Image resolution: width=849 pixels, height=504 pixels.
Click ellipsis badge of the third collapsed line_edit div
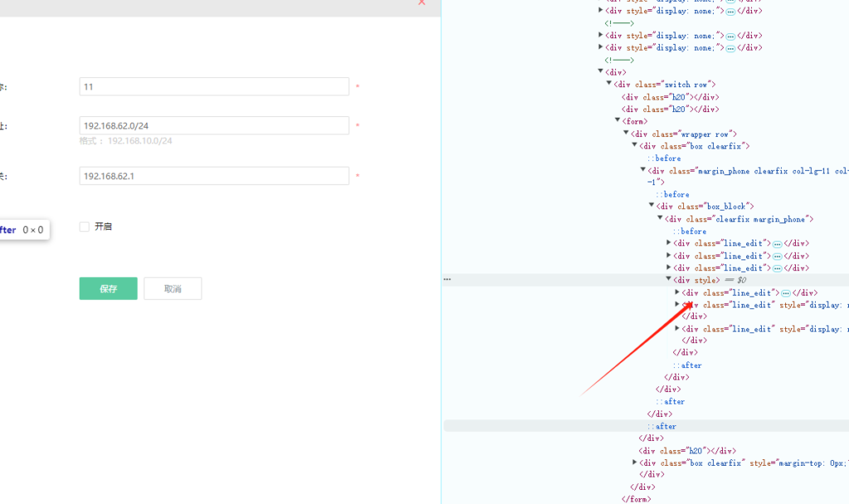click(777, 269)
